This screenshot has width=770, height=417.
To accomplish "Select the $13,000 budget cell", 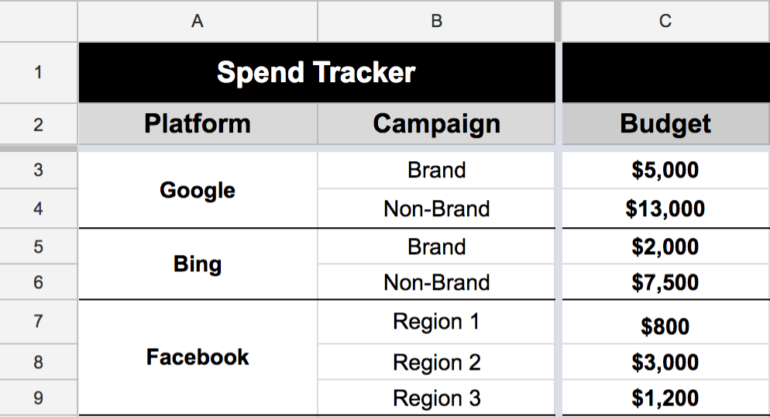I will [665, 209].
